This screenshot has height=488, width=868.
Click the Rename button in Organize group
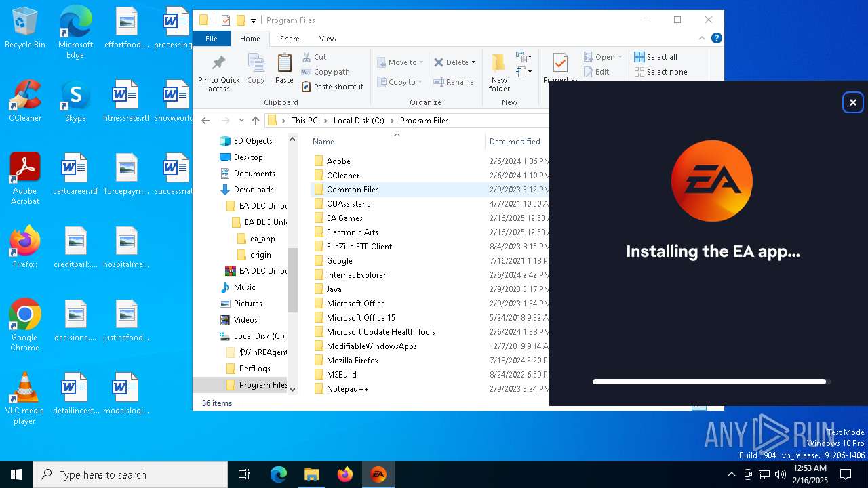[454, 82]
